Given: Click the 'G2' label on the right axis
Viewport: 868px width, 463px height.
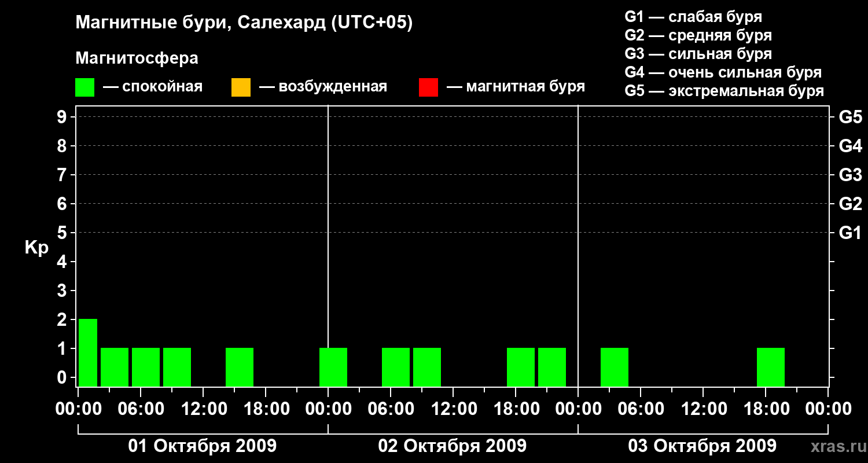Looking at the screenshot, I should click(850, 204).
